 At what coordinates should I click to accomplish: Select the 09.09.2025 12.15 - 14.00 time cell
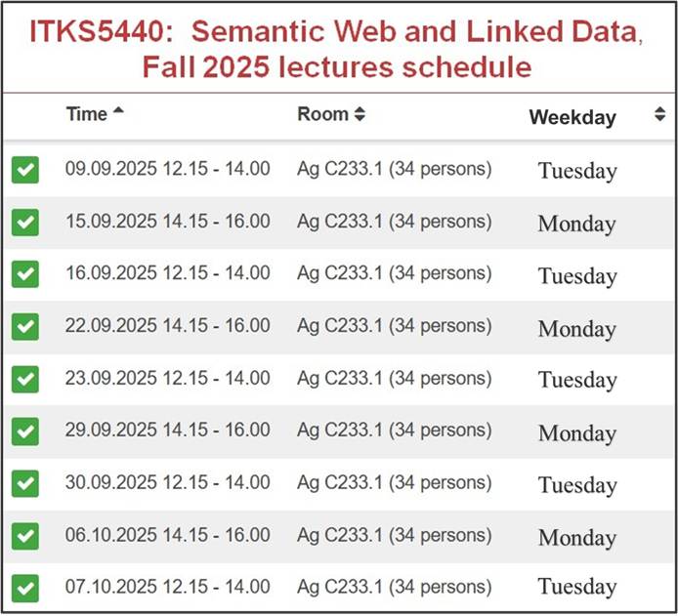click(x=168, y=169)
